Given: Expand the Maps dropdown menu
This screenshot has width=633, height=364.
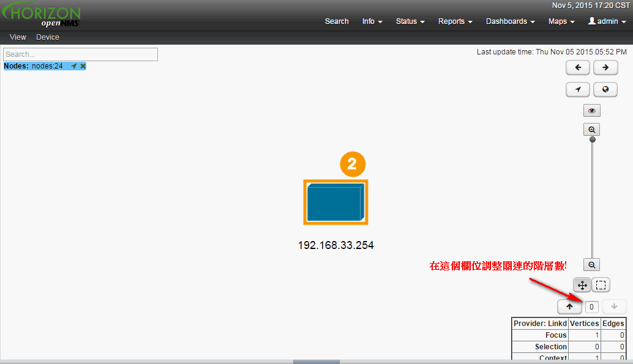Looking at the screenshot, I should coord(561,21).
